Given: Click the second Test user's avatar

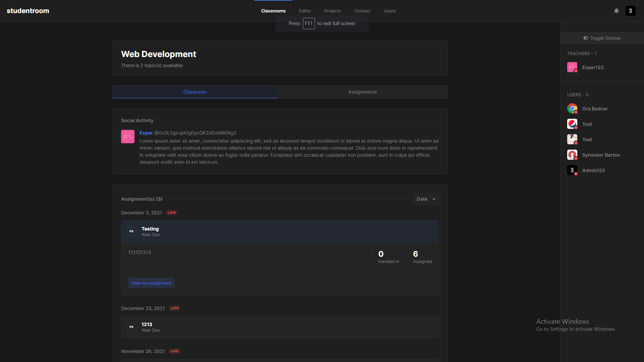Looking at the screenshot, I should tap(572, 139).
